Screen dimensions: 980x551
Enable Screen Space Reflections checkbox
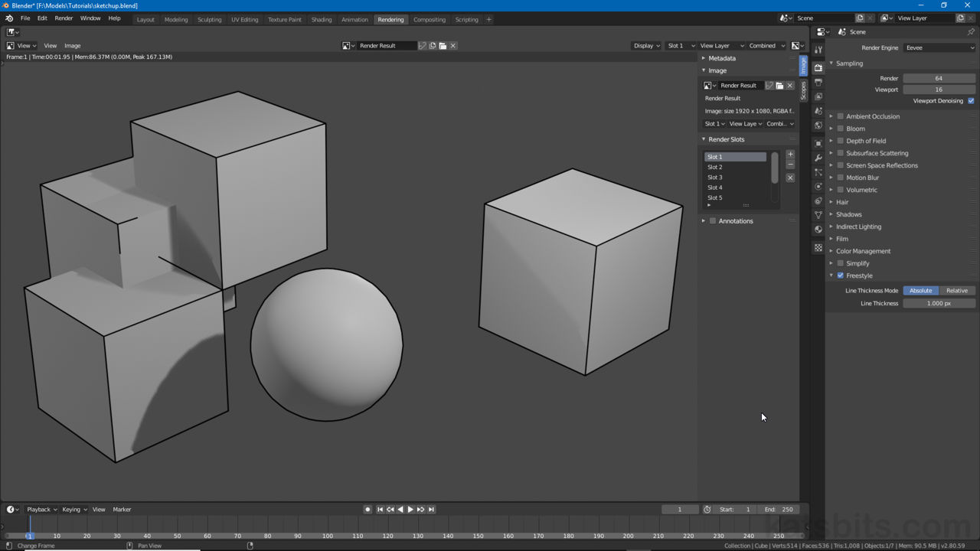[x=840, y=165]
